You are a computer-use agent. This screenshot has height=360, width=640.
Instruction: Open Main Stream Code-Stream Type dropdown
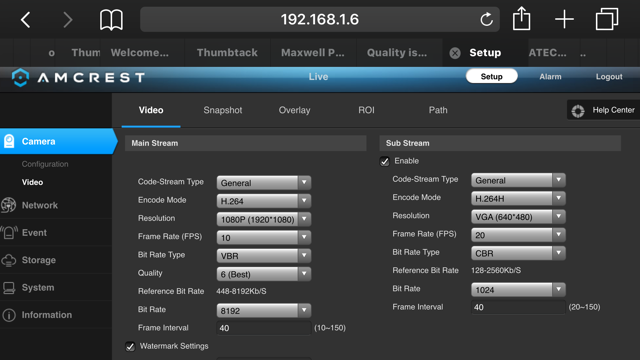coord(264,182)
